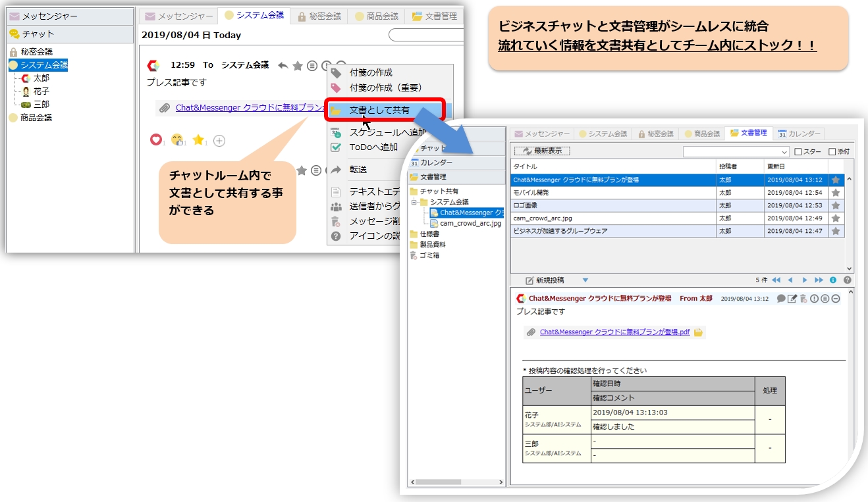This screenshot has width=868, height=502.
Task: Open the filter combo box beside 最新表示
Action: [x=736, y=152]
